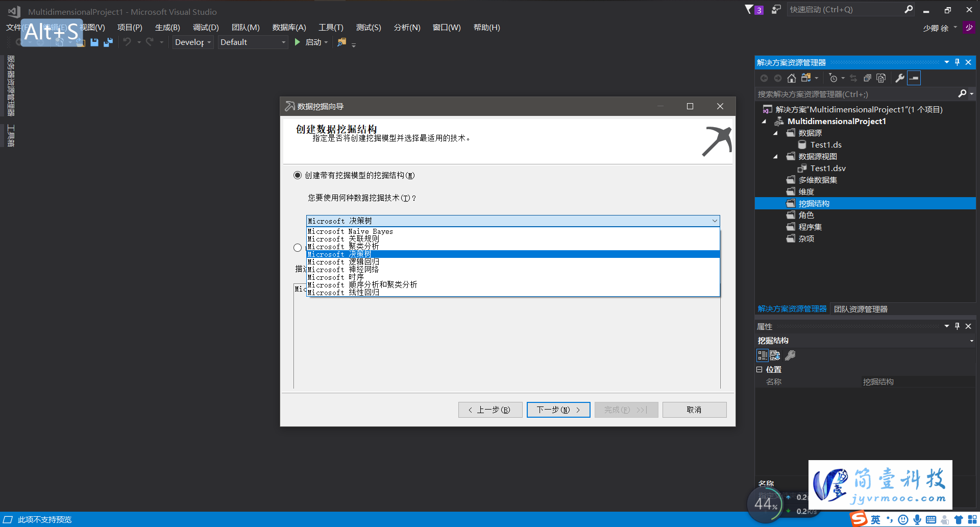Click the 下一步(N) next button
Screen dimensions: 980x527
pos(558,410)
